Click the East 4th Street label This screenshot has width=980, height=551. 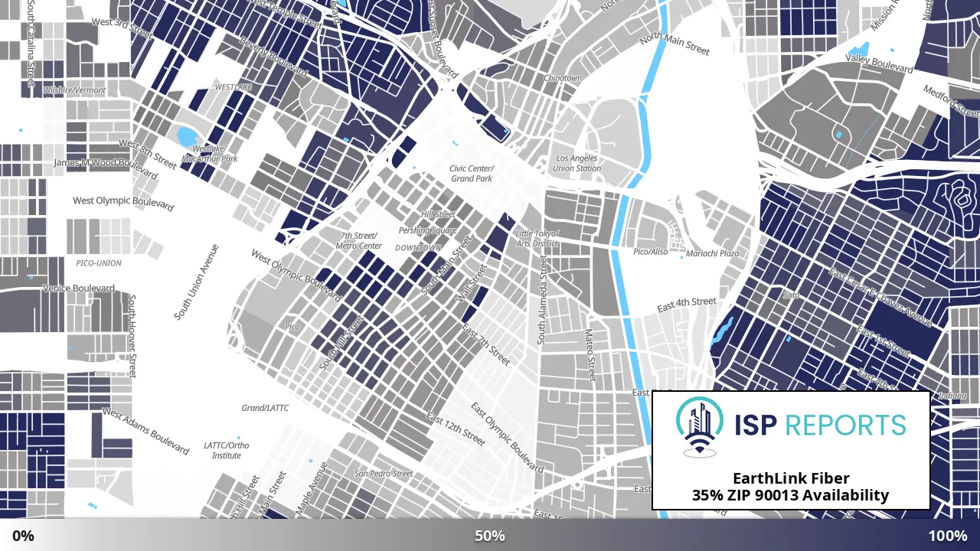[x=687, y=305]
